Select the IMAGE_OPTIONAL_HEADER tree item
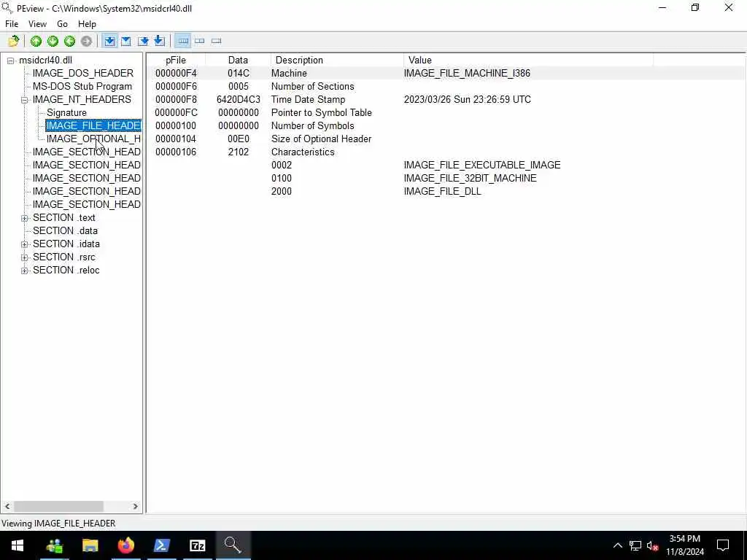 click(x=93, y=139)
